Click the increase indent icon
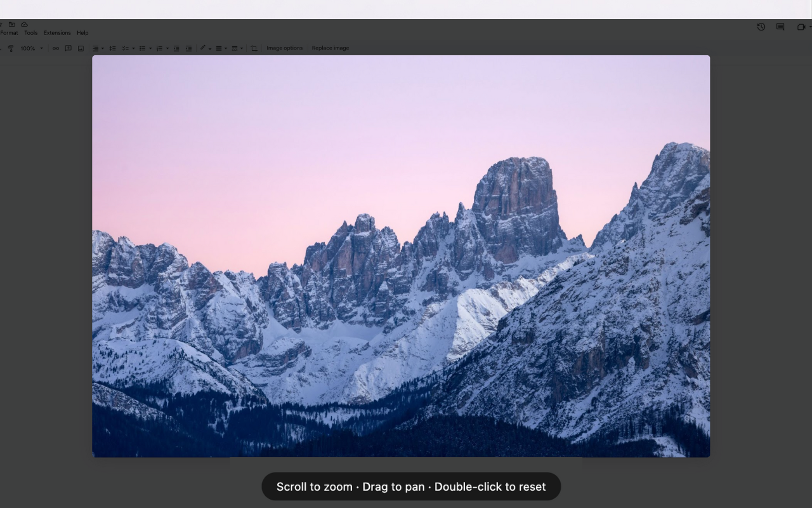Screen dimensions: 812x508 (x=188, y=48)
